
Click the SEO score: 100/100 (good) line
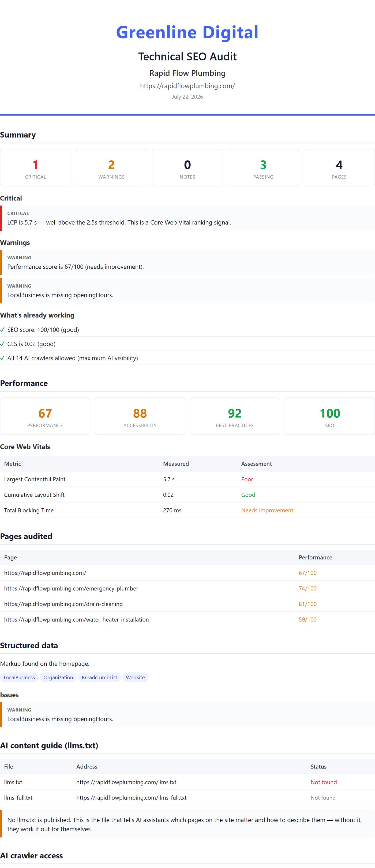(43, 330)
